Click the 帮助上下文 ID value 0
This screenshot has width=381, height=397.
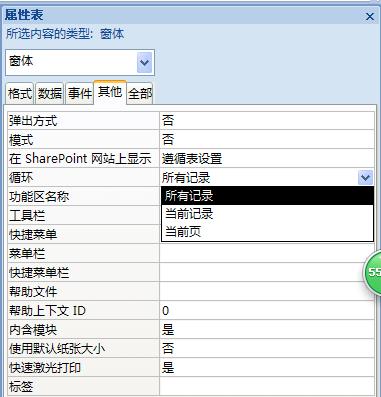click(267, 311)
